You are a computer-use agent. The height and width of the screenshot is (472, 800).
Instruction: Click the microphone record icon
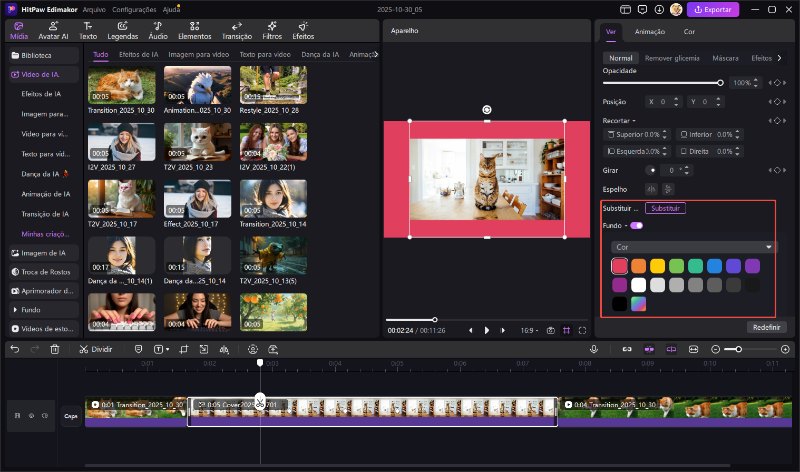[594, 349]
